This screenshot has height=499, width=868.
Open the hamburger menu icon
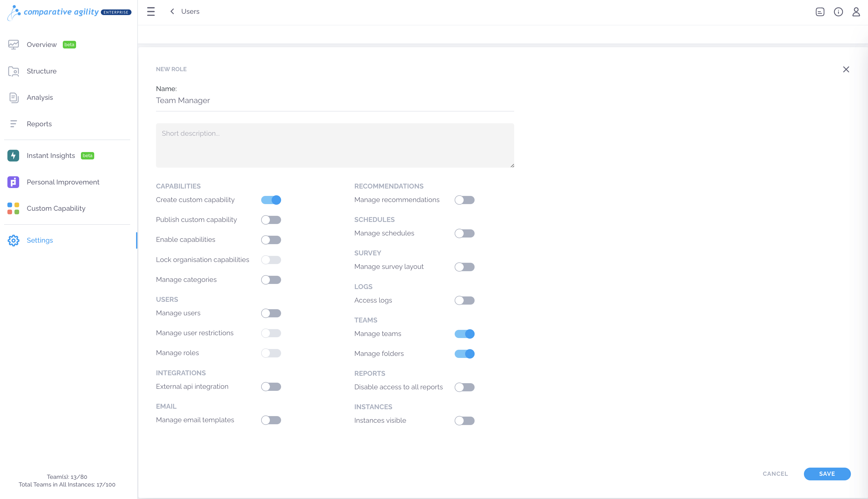pos(151,11)
